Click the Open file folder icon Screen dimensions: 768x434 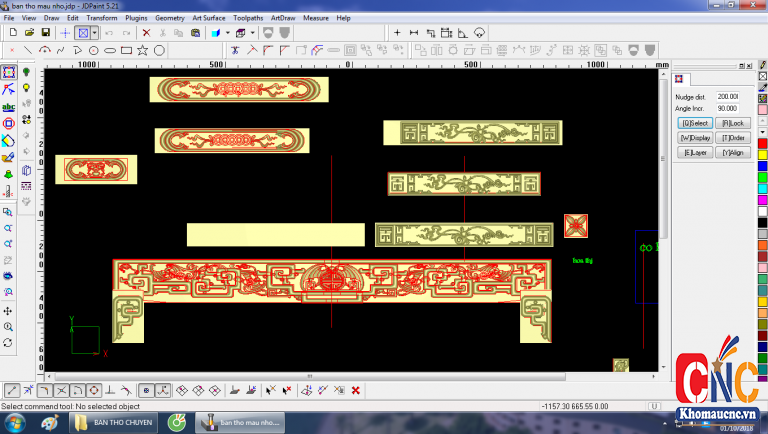[29, 33]
